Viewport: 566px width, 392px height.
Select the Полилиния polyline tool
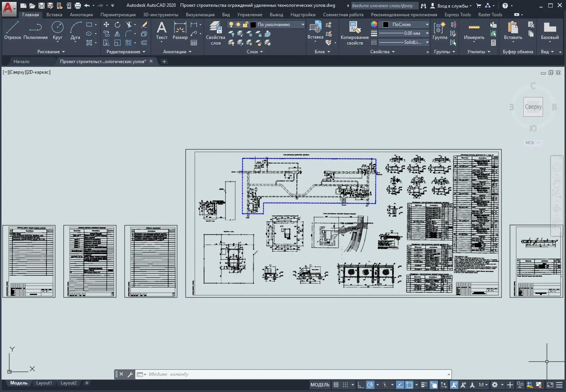click(36, 30)
